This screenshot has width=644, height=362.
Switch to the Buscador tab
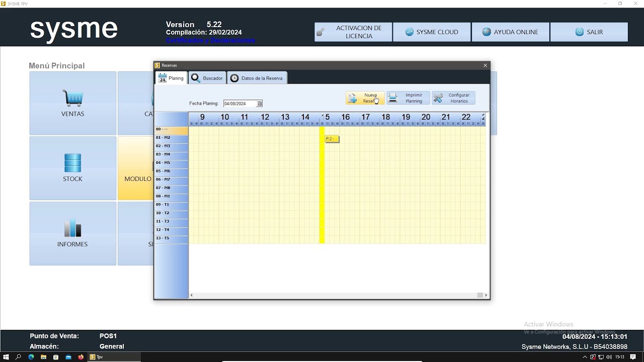tap(207, 78)
